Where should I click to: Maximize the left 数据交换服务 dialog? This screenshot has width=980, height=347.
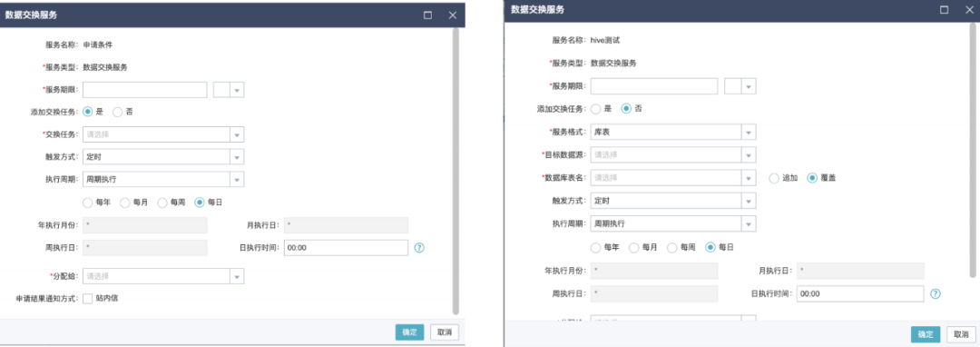pyautogui.click(x=427, y=15)
